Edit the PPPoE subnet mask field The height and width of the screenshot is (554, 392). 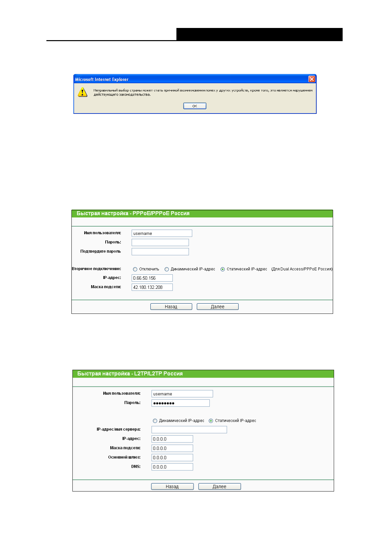[x=152, y=287]
